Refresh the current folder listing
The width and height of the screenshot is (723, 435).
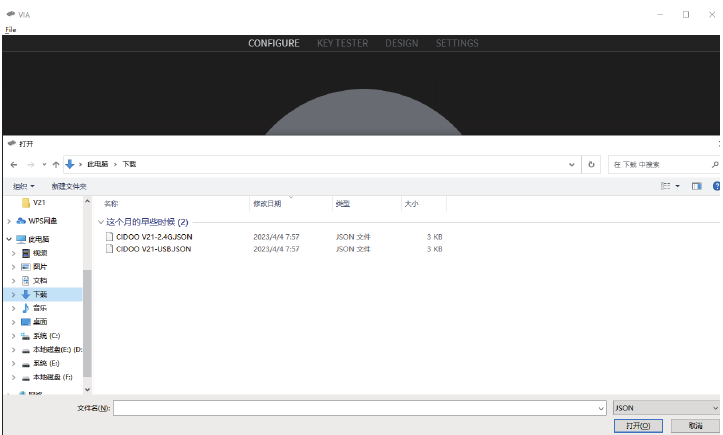pos(593,164)
